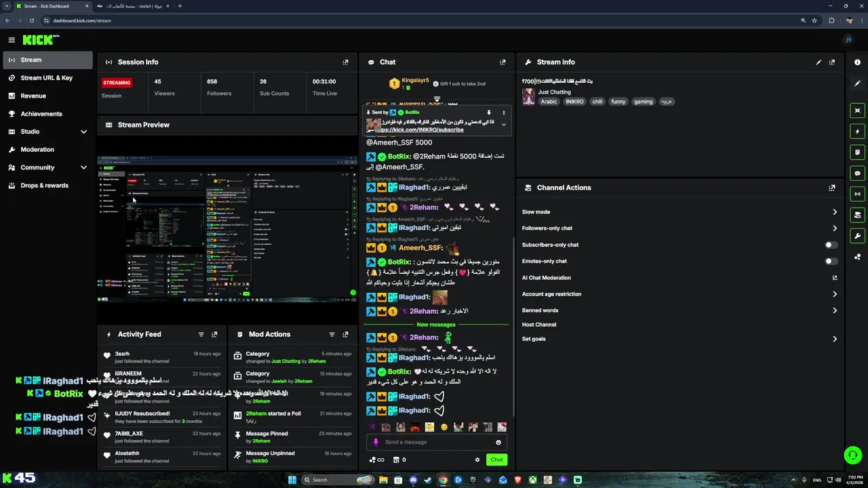
Task: Jump to New messages divider in chat
Action: [436, 325]
